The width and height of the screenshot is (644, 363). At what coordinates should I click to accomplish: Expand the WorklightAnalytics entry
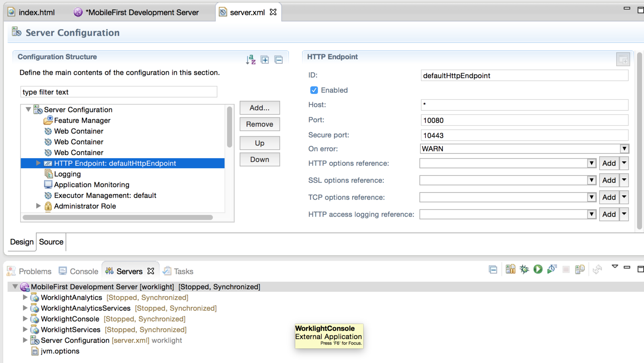(25, 297)
